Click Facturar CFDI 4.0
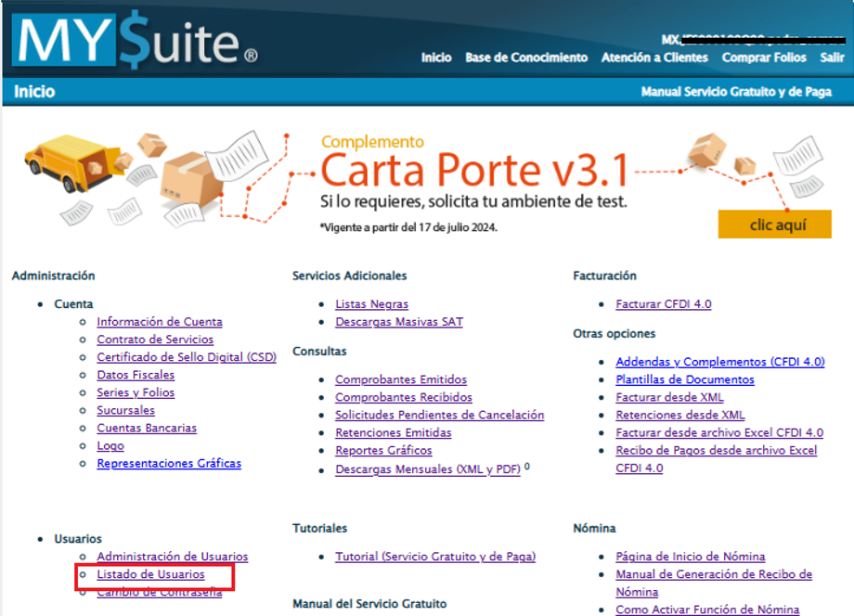 pos(664,304)
